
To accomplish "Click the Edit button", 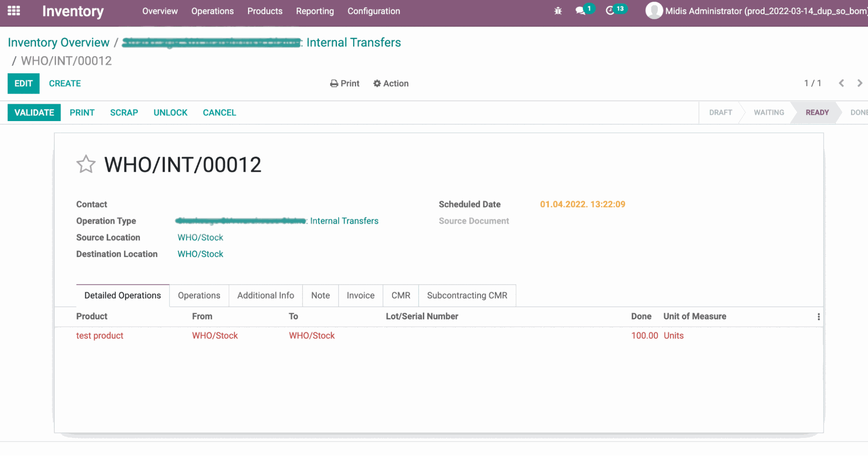I will tap(24, 84).
